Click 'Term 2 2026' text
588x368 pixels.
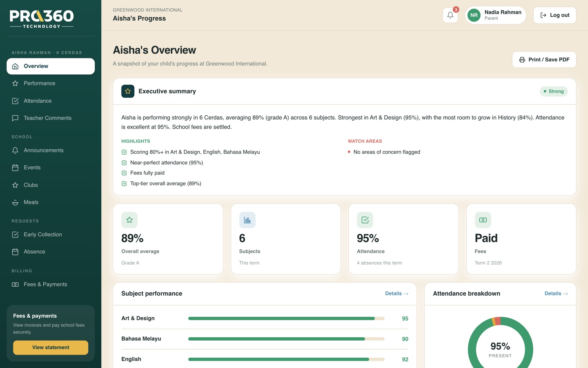click(488, 263)
